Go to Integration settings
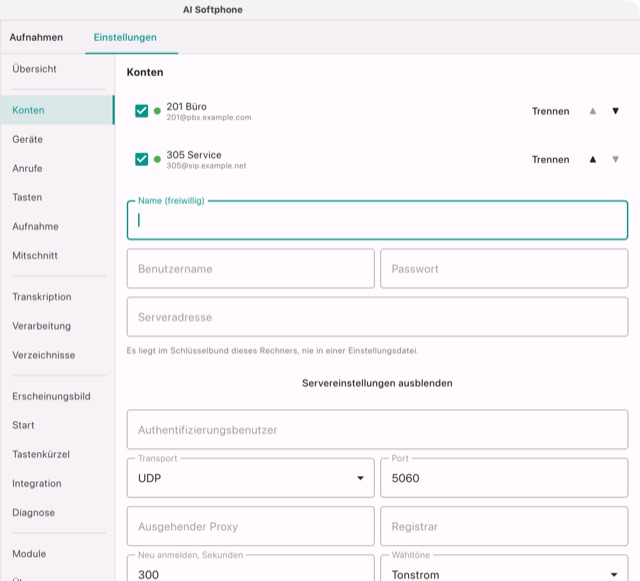Image resolution: width=640 pixels, height=581 pixels. 58,483
